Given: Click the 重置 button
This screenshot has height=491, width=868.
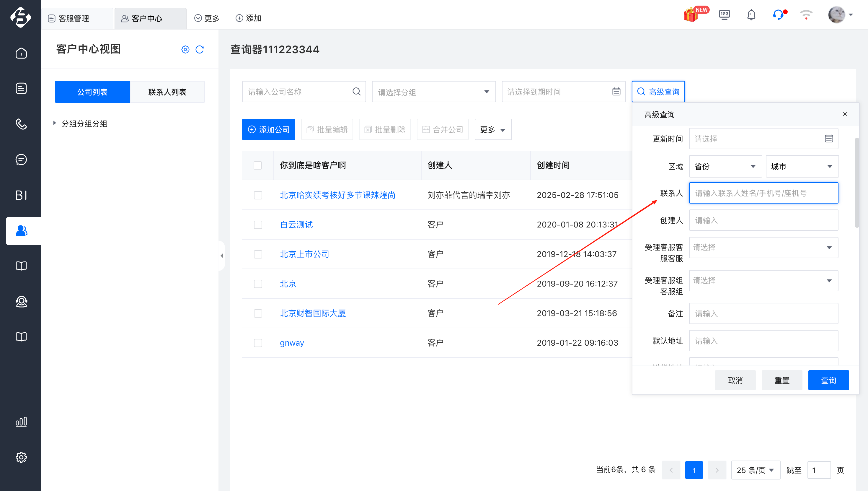Looking at the screenshot, I should click(x=782, y=380).
